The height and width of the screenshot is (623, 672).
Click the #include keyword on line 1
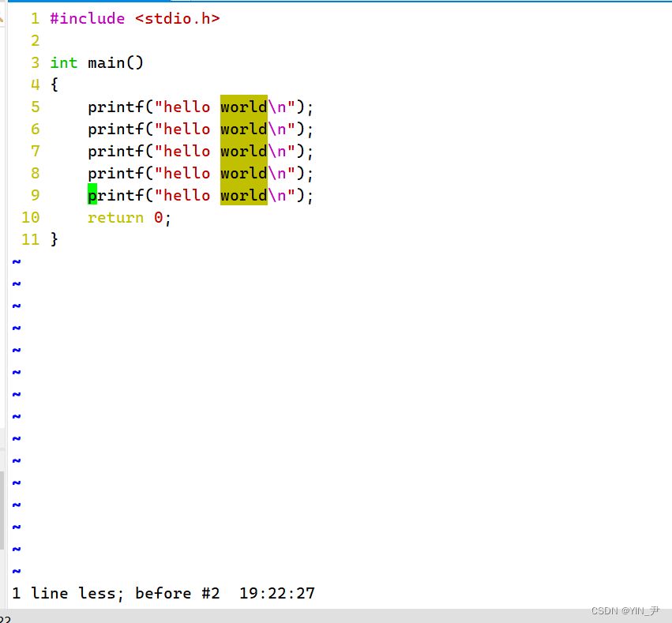87,18
